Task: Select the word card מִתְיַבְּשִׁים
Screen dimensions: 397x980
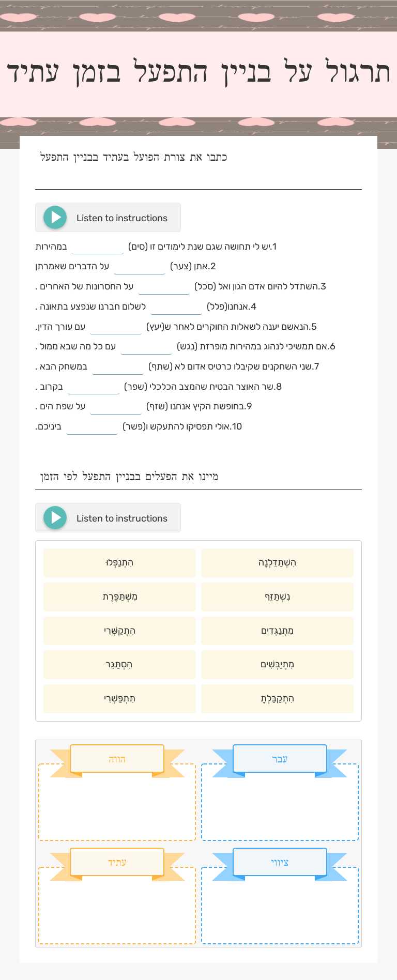Action: click(277, 665)
